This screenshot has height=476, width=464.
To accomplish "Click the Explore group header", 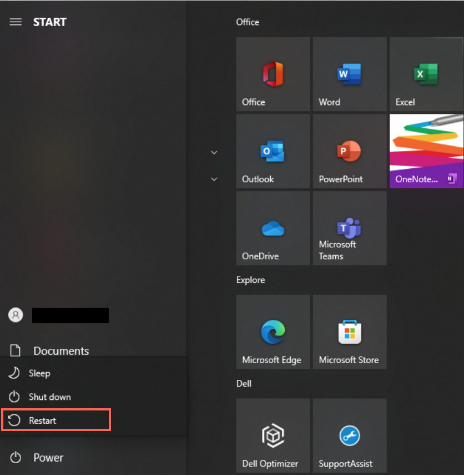I will tap(250, 280).
